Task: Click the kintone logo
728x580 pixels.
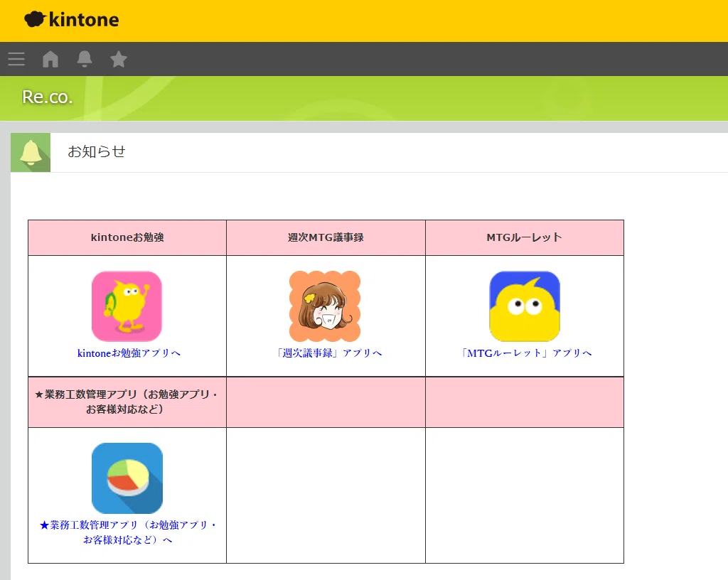Action: click(72, 20)
